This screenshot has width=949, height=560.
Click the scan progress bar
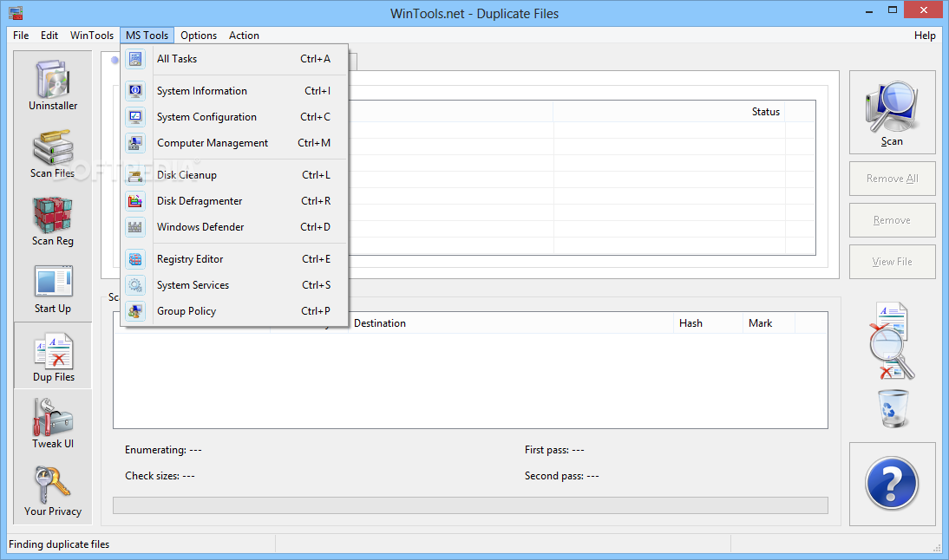(x=470, y=505)
